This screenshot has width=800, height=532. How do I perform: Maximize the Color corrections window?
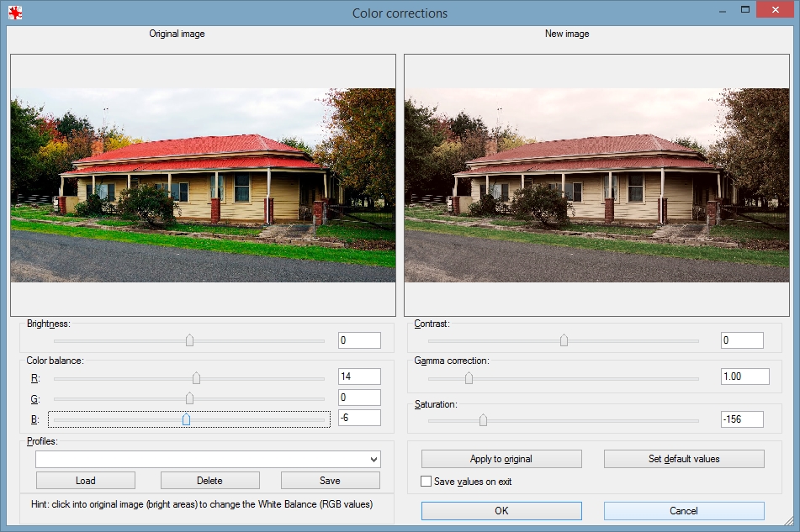(744, 10)
